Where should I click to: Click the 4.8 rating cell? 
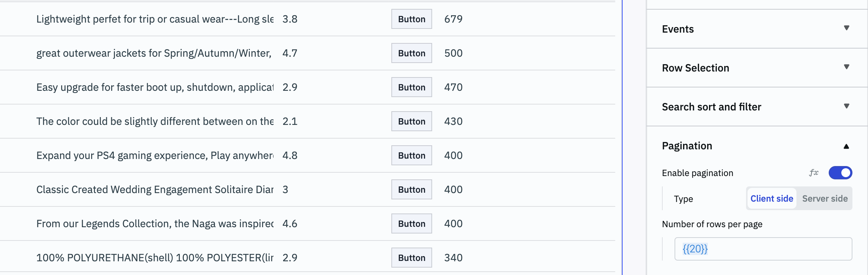[290, 156]
